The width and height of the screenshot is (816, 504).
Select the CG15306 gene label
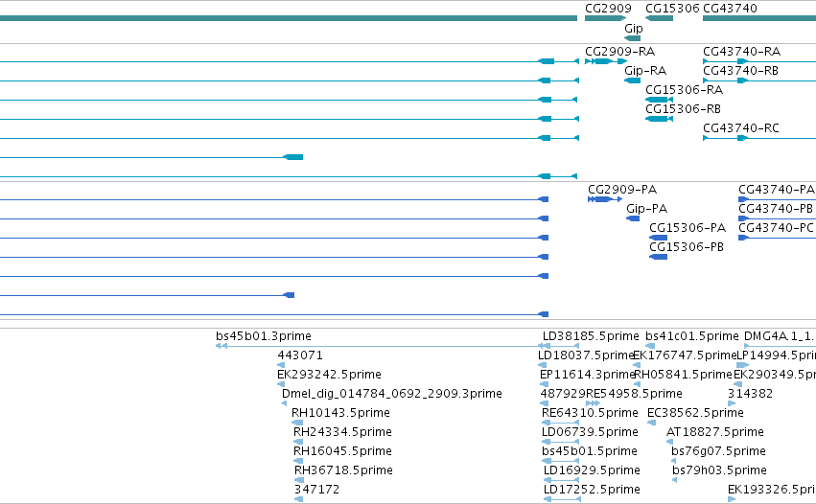click(672, 9)
